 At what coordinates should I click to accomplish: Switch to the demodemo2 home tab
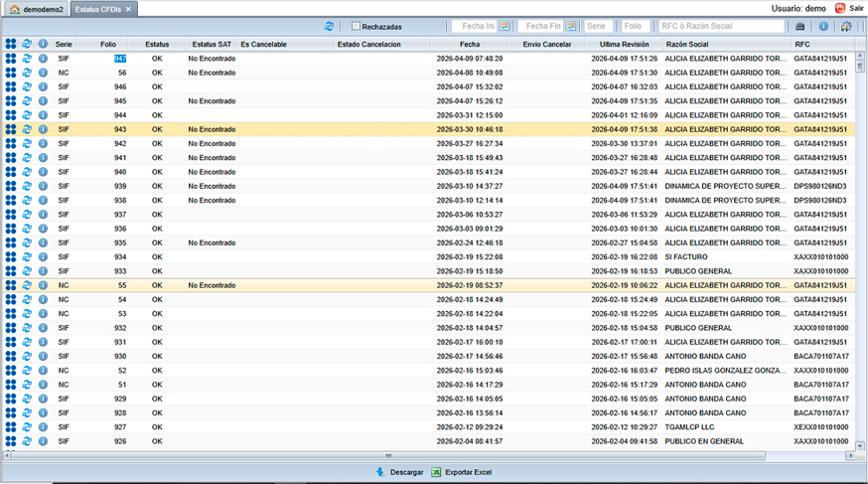coord(37,9)
